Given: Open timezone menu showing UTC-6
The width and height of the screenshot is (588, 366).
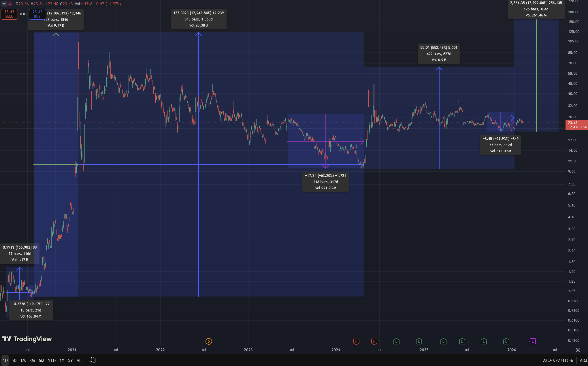Looking at the screenshot, I should [x=558, y=360].
